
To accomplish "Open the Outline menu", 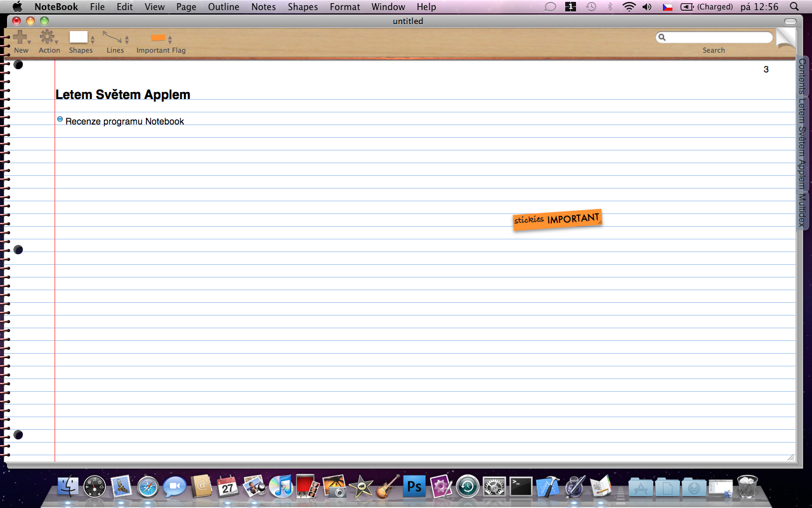I will point(224,7).
